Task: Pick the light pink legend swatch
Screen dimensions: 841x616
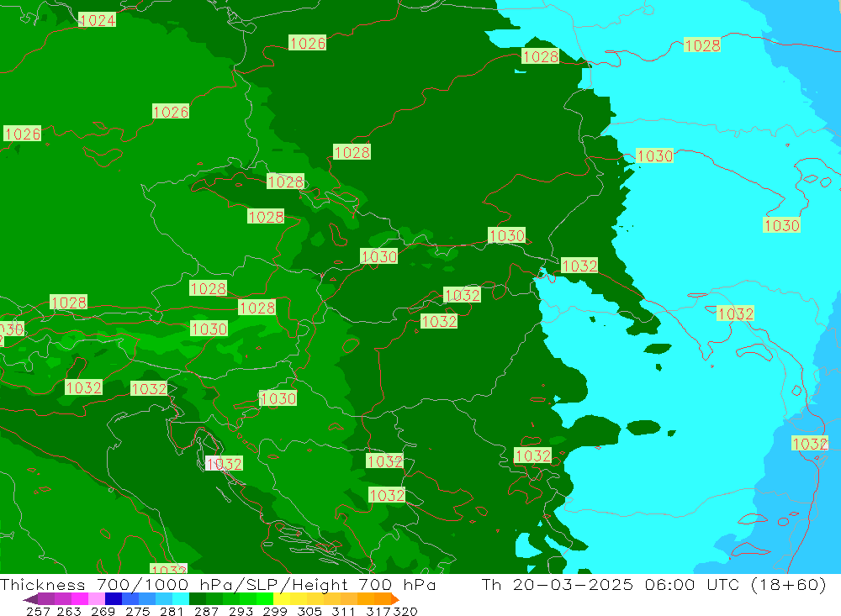Action: point(95,599)
